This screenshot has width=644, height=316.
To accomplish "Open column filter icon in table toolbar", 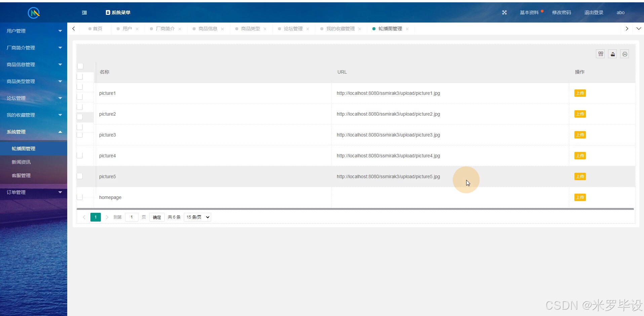I will 601,54.
